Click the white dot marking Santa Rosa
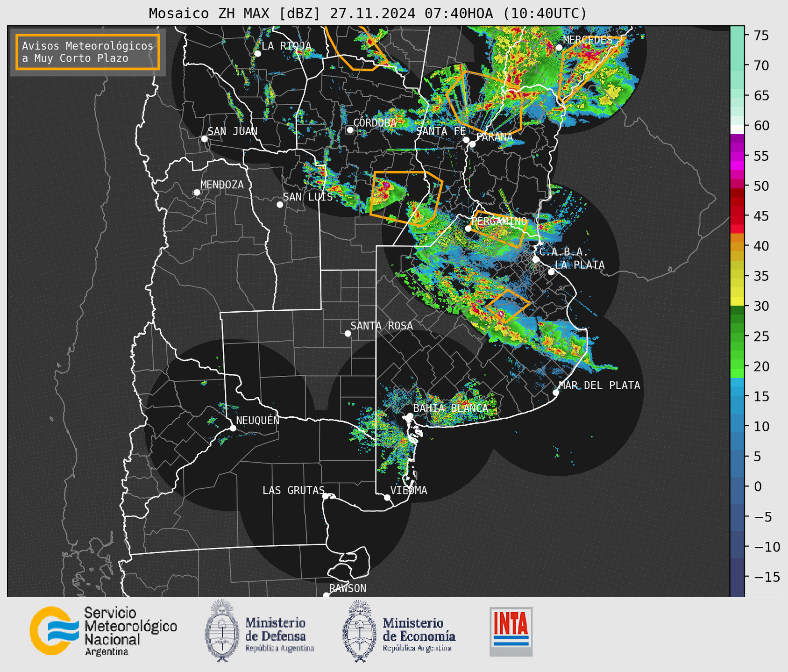788x672 pixels. point(348,333)
